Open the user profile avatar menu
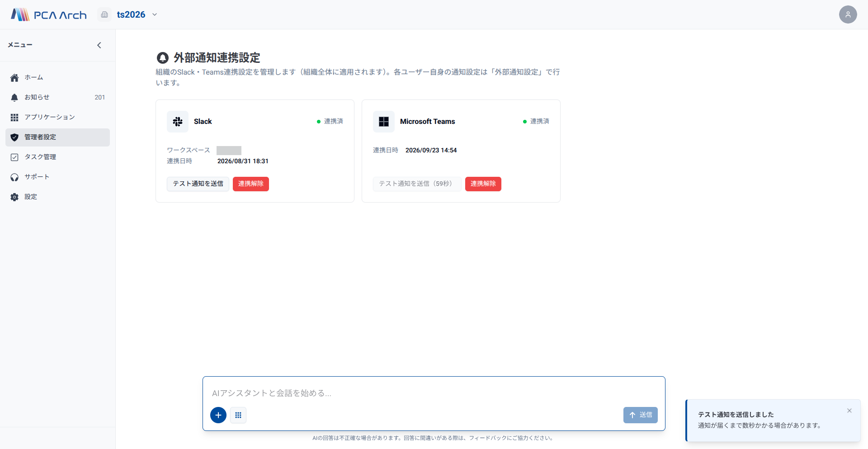This screenshot has height=449, width=868. [848, 14]
